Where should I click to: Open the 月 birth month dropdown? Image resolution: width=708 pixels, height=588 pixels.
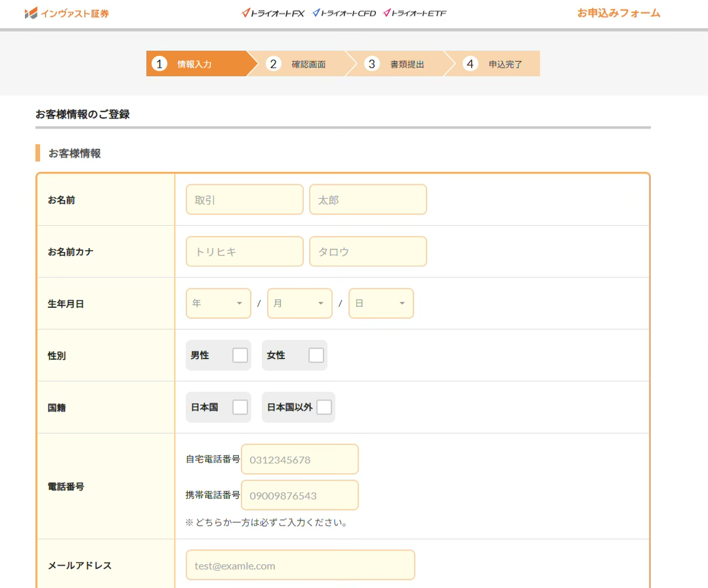[x=299, y=303]
